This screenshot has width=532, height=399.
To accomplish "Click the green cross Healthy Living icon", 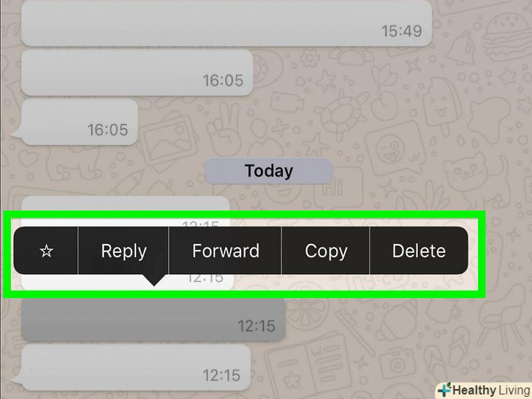I will coord(444,389).
